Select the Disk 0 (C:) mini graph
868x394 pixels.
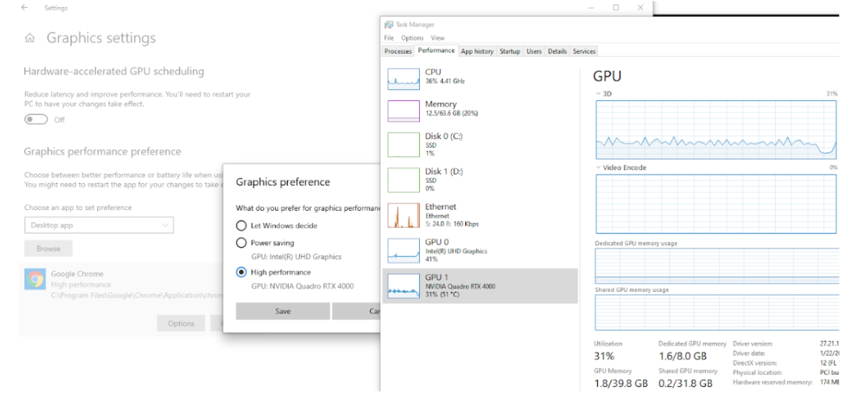coord(404,144)
